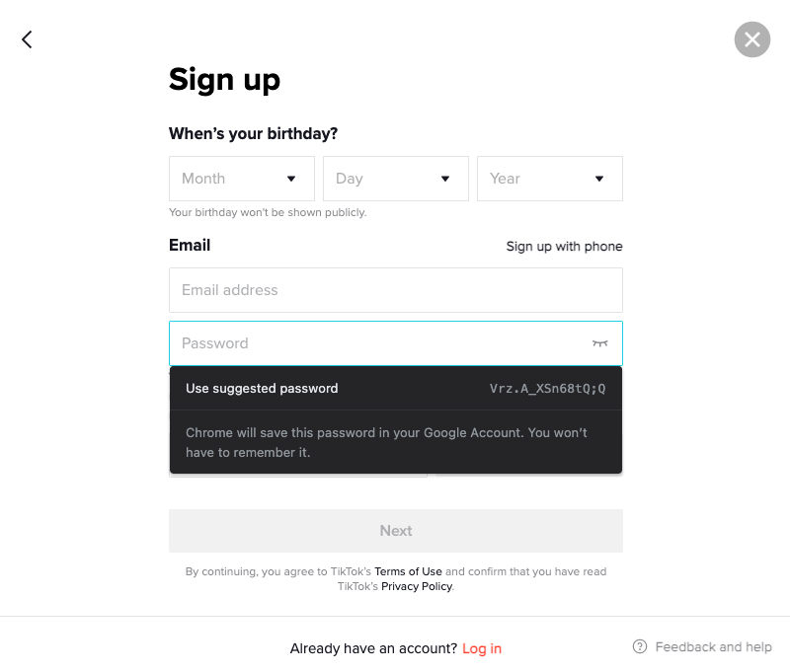This screenshot has height=672, width=790.
Task: Open the Year dropdown
Action: click(x=550, y=179)
